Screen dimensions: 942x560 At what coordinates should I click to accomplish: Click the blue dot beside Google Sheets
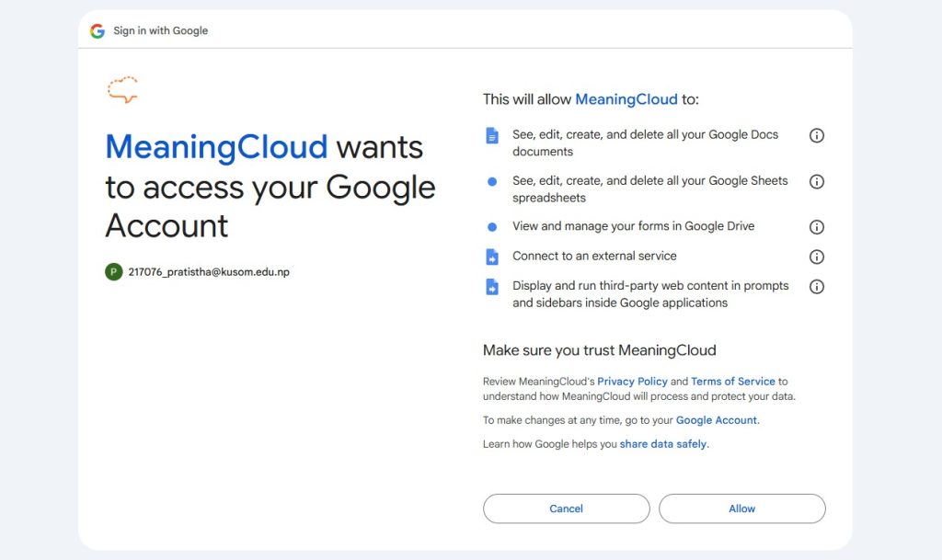[492, 181]
